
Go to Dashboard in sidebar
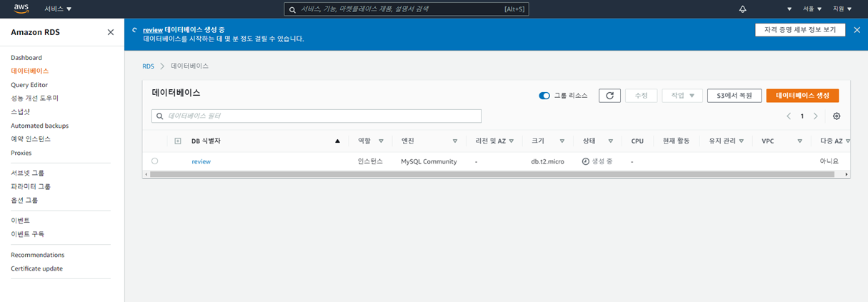coord(26,58)
